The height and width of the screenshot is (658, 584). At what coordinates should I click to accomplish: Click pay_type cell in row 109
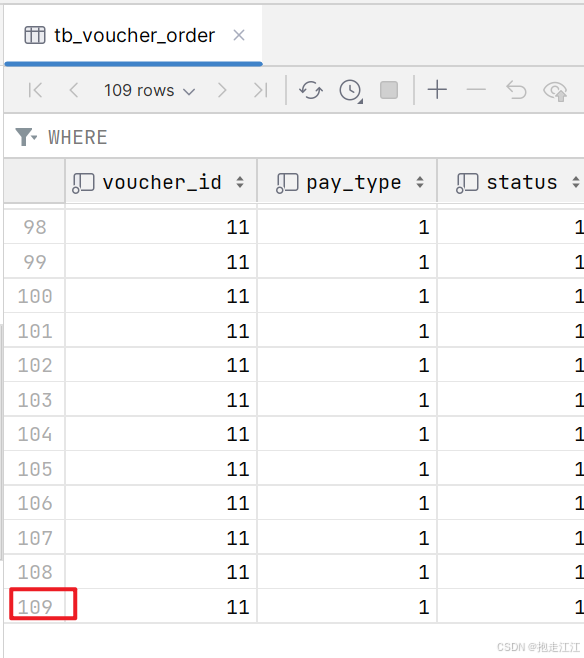click(x=347, y=606)
